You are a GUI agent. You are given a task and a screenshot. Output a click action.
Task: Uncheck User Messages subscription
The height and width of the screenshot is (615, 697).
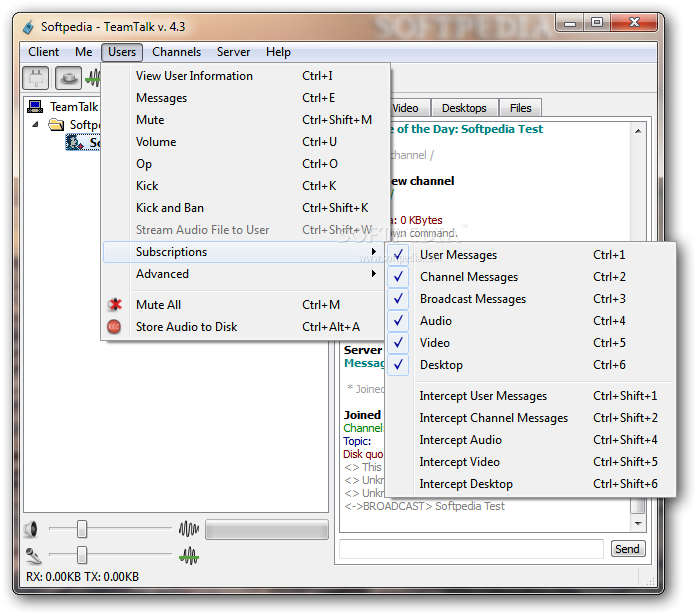coord(531,255)
